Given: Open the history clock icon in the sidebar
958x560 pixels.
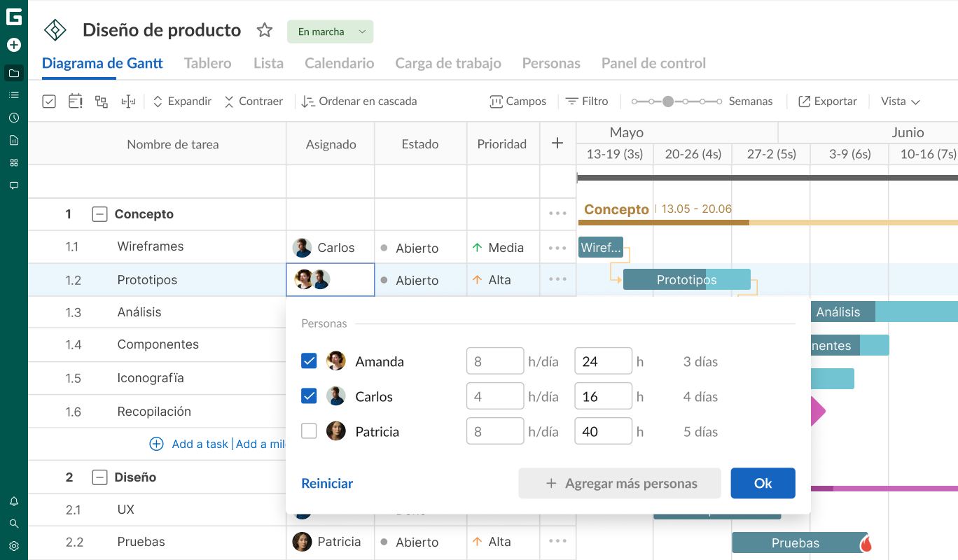Looking at the screenshot, I should point(14,118).
